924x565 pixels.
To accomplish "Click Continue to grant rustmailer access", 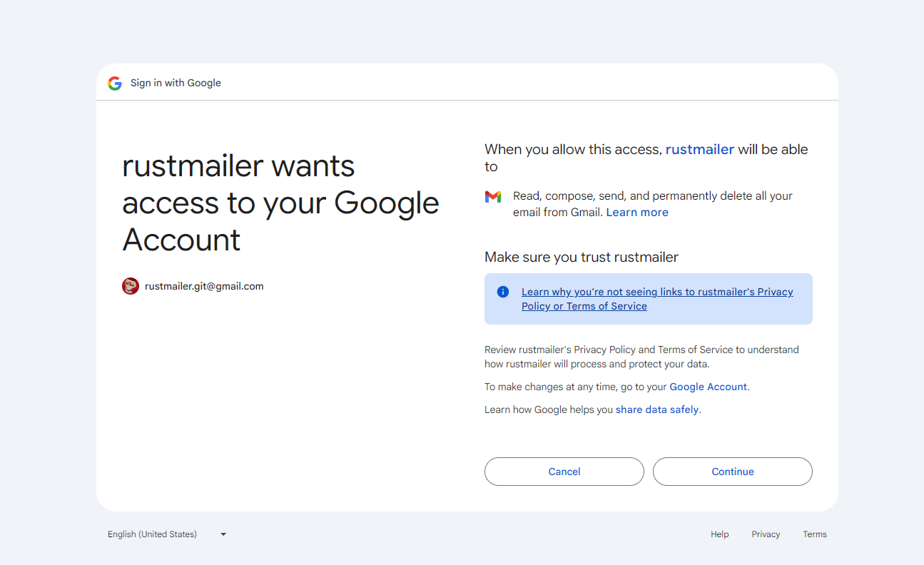I will 733,472.
